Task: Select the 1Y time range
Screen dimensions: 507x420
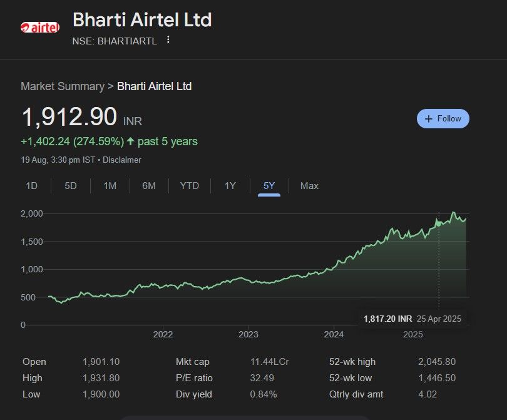Action: coord(230,186)
